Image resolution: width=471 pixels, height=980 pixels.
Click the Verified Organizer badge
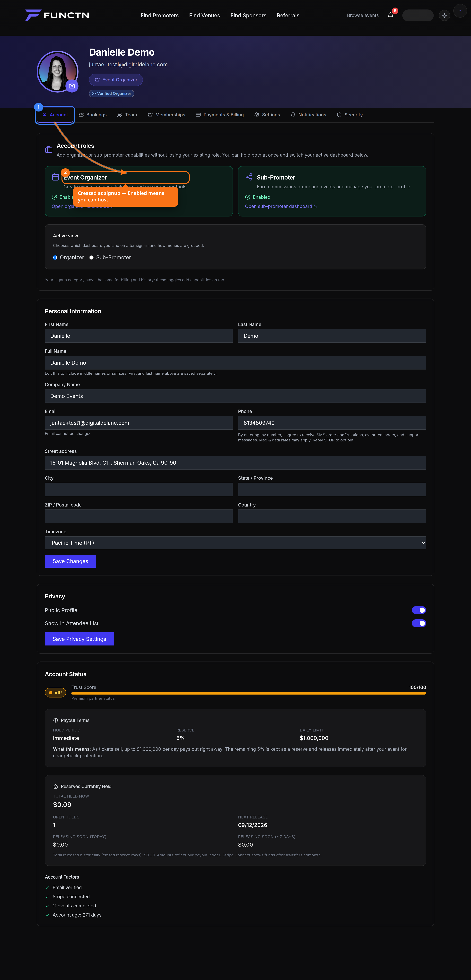click(x=112, y=94)
